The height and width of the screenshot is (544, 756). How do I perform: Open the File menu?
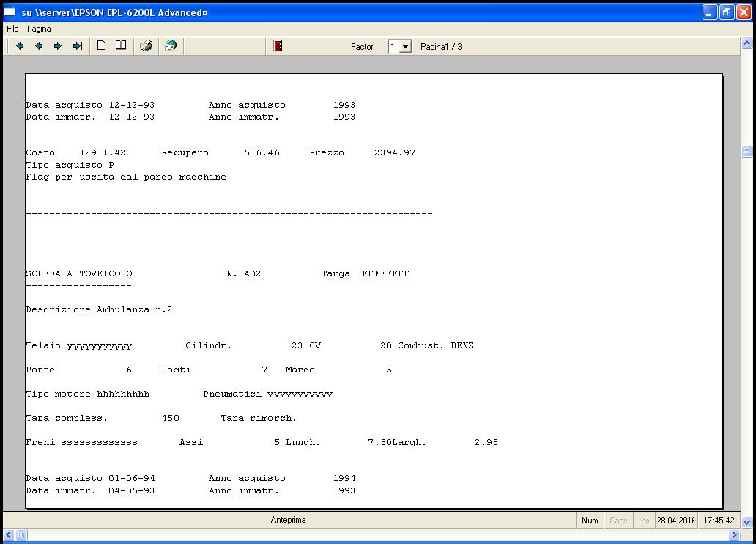pyautogui.click(x=12, y=29)
